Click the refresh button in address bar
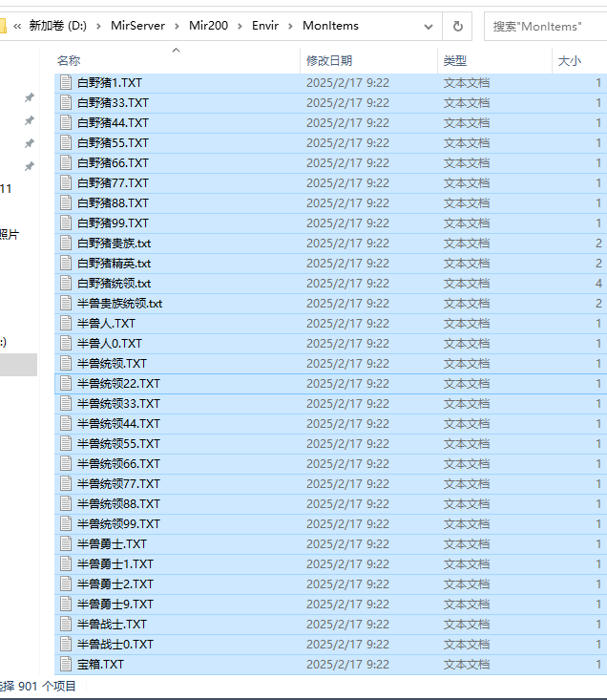The width and height of the screenshot is (607, 700). click(x=457, y=27)
